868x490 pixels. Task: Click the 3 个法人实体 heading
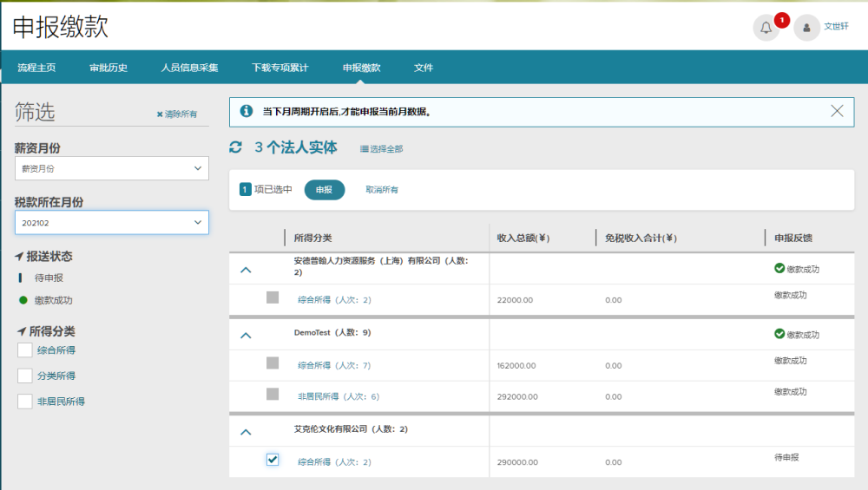(x=296, y=147)
